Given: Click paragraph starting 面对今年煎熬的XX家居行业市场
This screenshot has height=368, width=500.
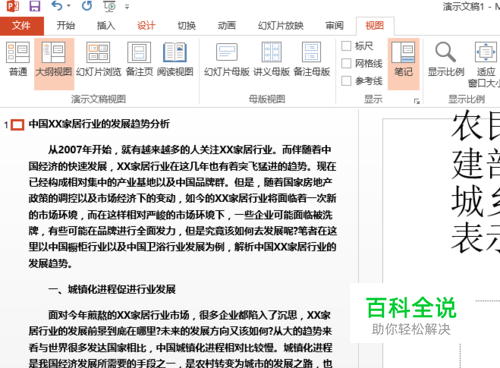Looking at the screenshot, I should coord(180,339).
